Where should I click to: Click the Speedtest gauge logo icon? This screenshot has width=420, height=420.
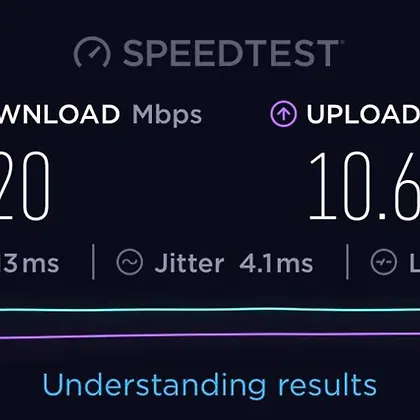pyautogui.click(x=92, y=52)
